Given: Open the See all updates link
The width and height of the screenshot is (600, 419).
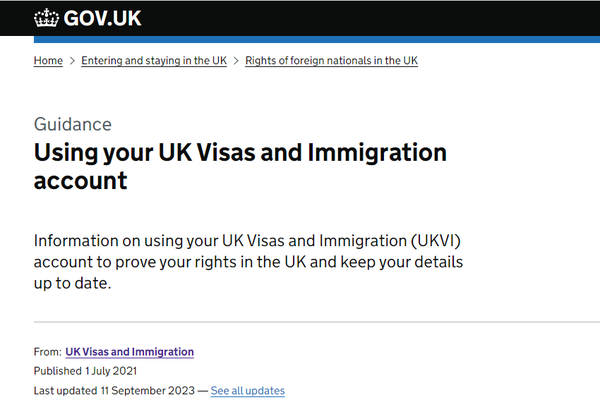Looking at the screenshot, I should [248, 391].
